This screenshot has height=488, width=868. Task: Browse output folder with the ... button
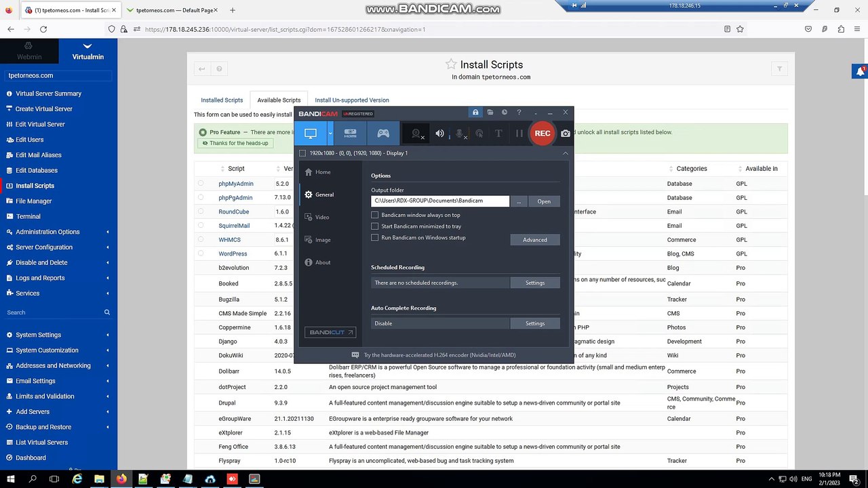519,201
